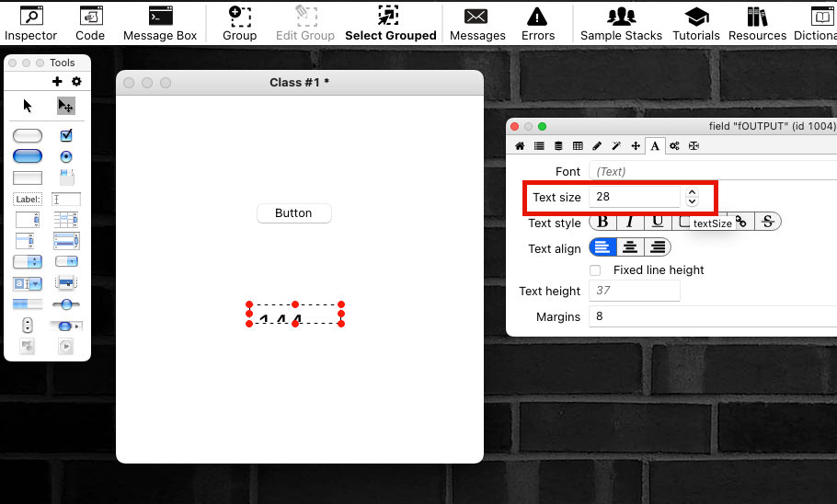Pick the image control tool
Screen dimensions: 837x504
28,347
